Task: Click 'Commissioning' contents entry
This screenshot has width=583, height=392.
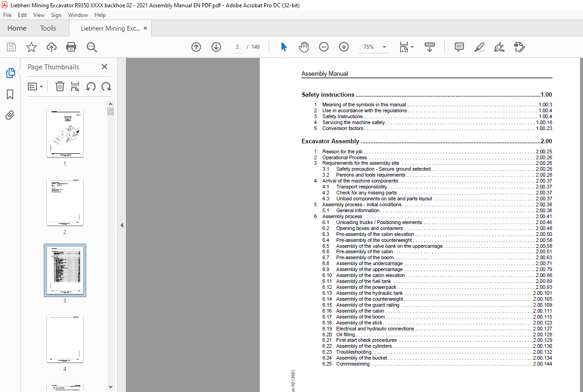Action: click(437, 364)
